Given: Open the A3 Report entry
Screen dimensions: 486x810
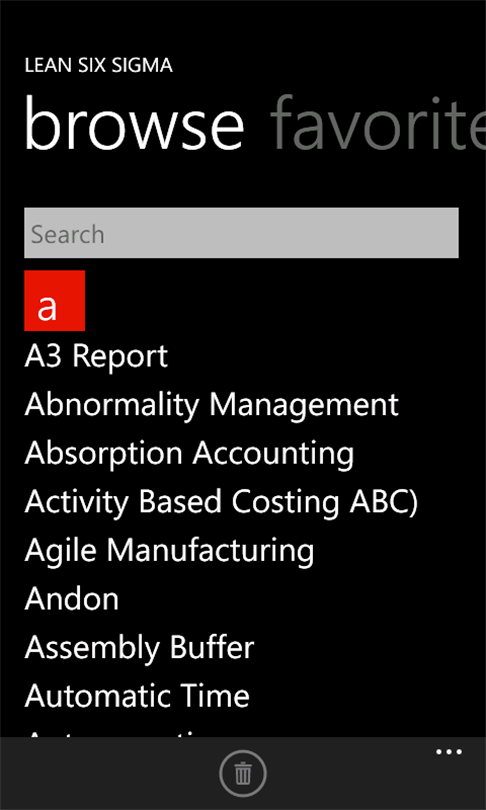Looking at the screenshot, I should [x=96, y=356].
